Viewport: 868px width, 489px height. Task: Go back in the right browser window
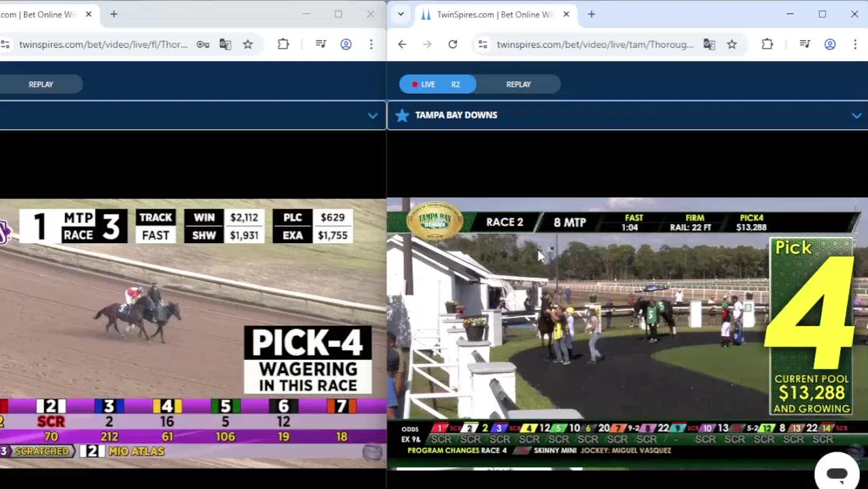(x=402, y=44)
